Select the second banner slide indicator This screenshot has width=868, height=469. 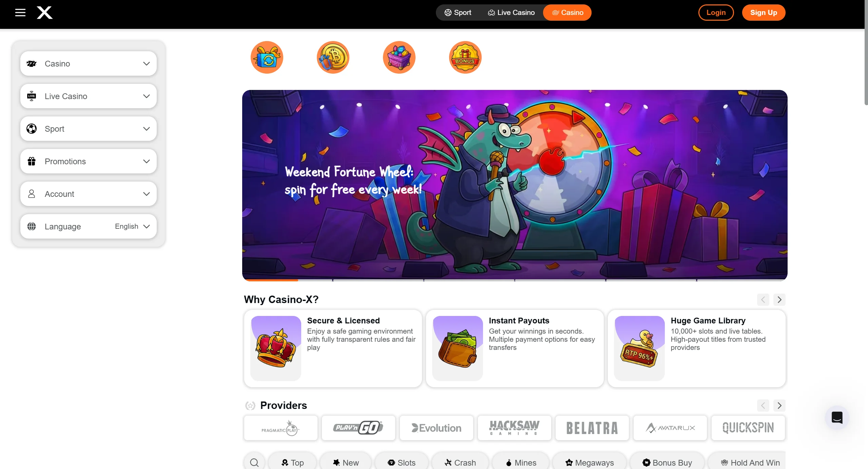click(378, 280)
